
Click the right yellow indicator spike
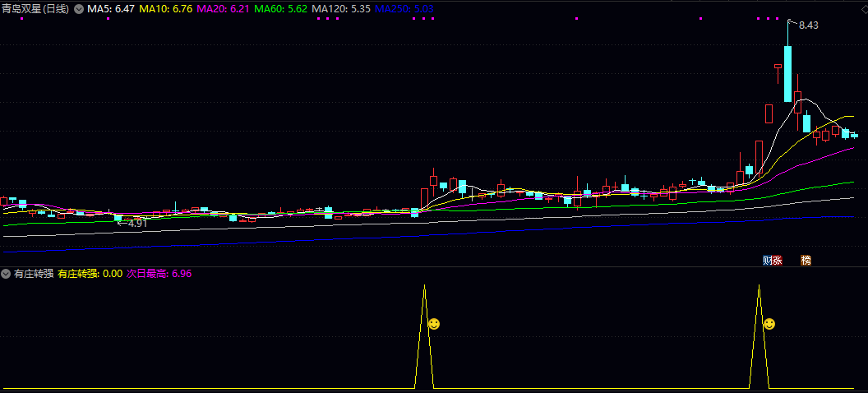click(759, 336)
